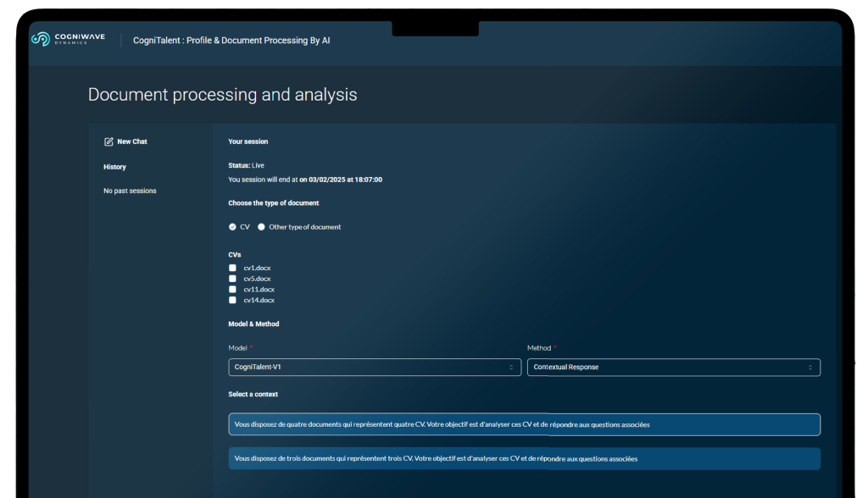
Task: Click the Document processing and analysis heading
Action: (222, 94)
